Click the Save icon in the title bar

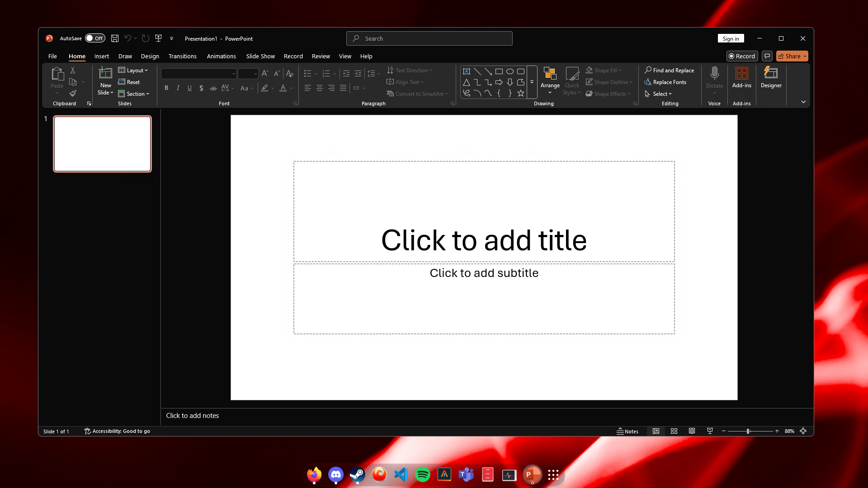(115, 38)
